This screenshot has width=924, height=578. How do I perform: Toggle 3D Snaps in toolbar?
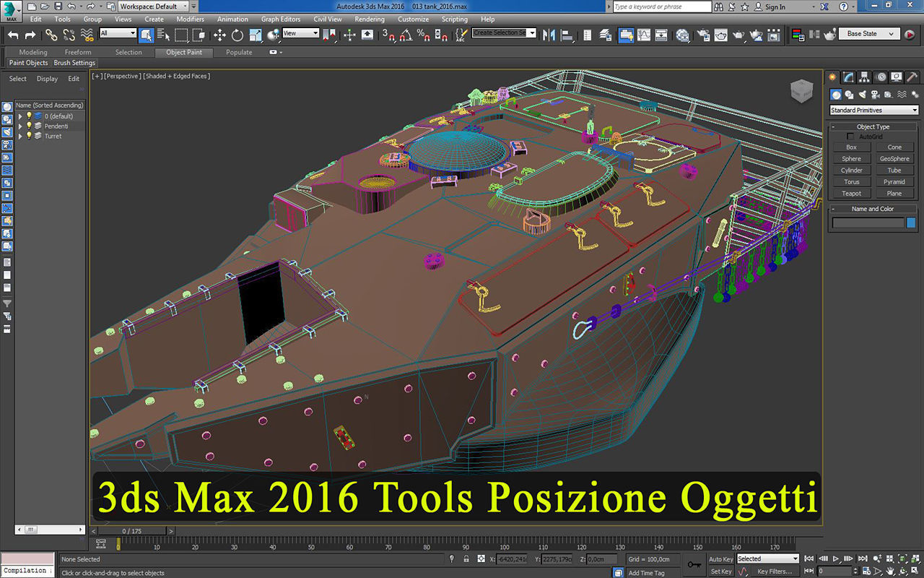pos(388,35)
